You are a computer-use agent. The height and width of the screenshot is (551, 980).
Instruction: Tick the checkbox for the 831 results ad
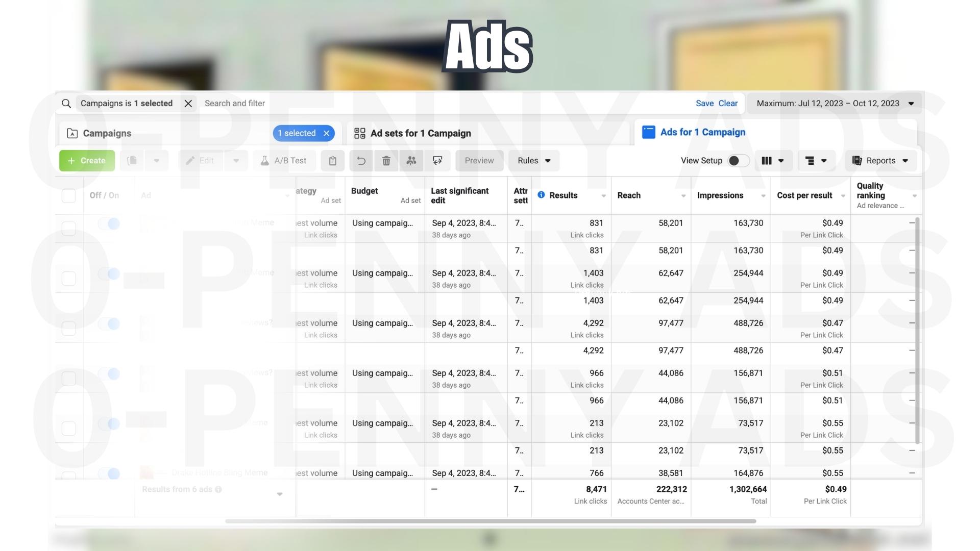69,229
